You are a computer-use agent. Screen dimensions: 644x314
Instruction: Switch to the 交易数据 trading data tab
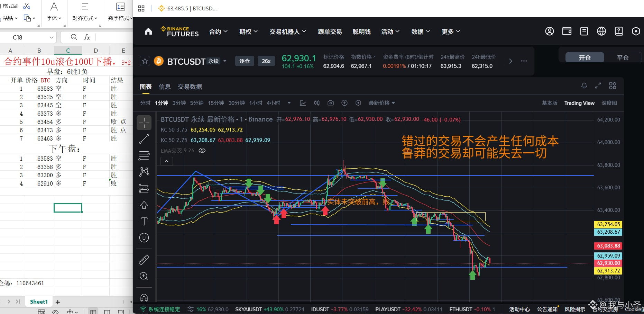190,87
